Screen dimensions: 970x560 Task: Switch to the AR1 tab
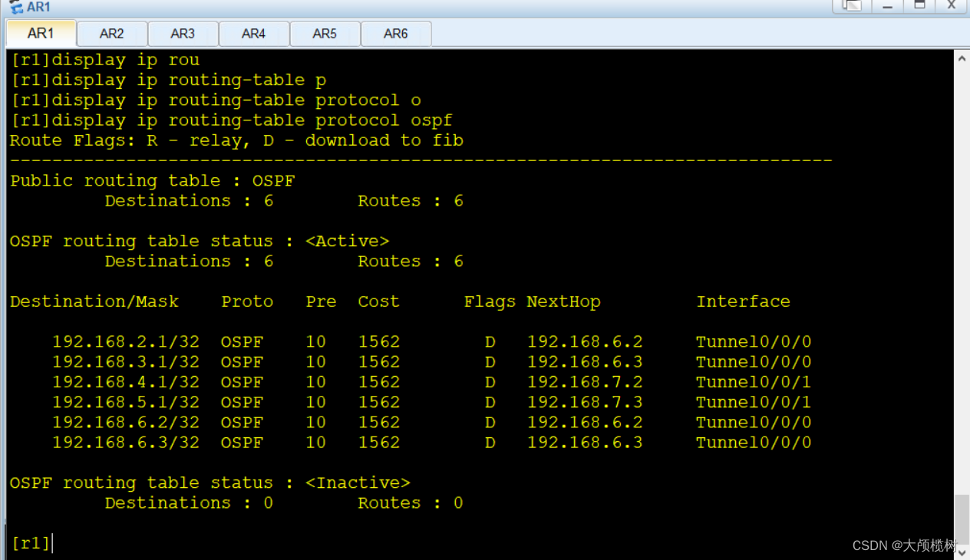[41, 34]
